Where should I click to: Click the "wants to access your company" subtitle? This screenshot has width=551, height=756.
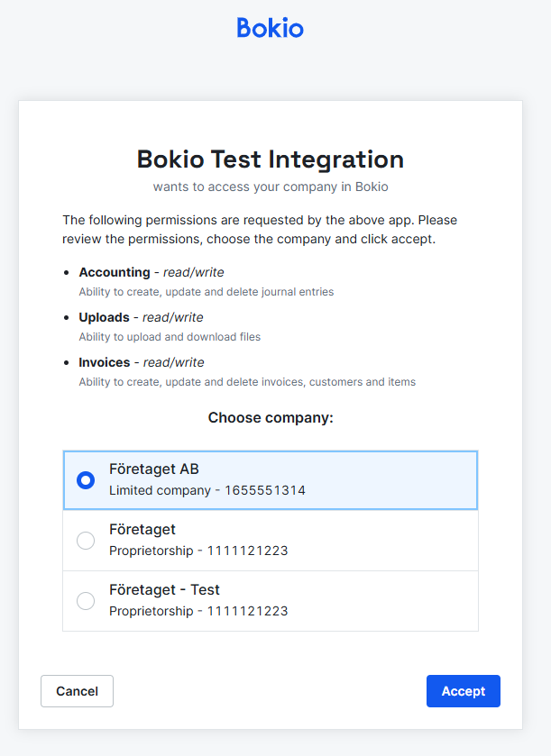[x=271, y=187]
